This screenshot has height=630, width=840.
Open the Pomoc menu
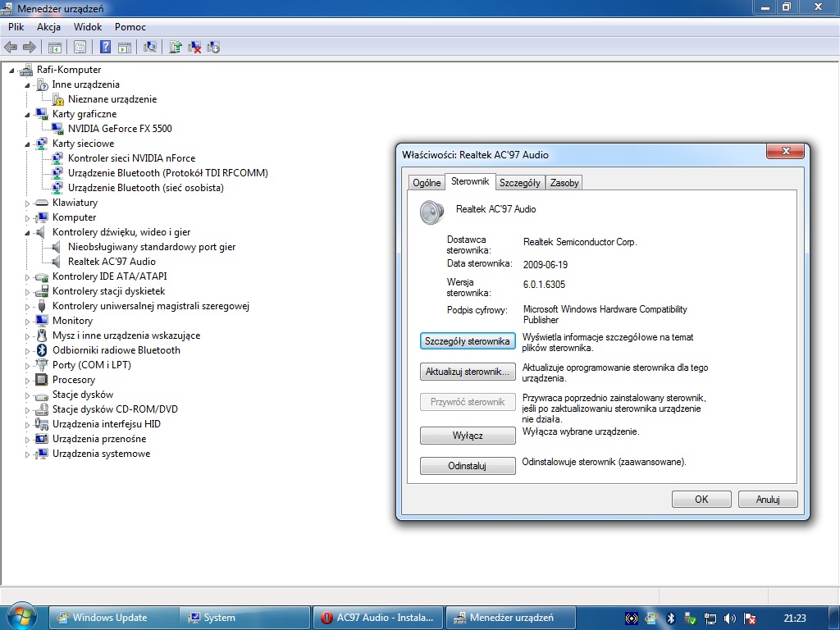pos(130,27)
